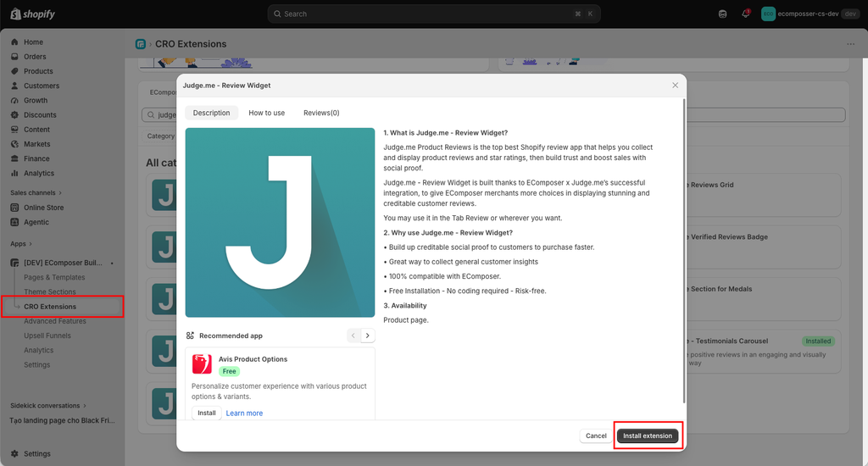
Task: Show next recommended app
Action: click(368, 336)
